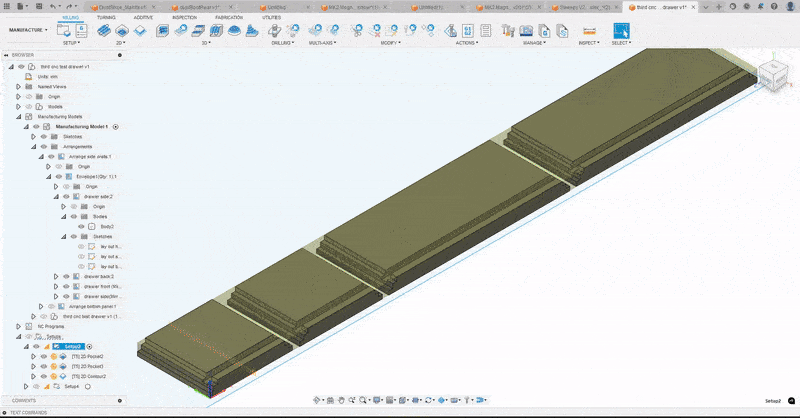Click the Simulate icon in Actions
Screen dimensions: 800x418
point(450,31)
